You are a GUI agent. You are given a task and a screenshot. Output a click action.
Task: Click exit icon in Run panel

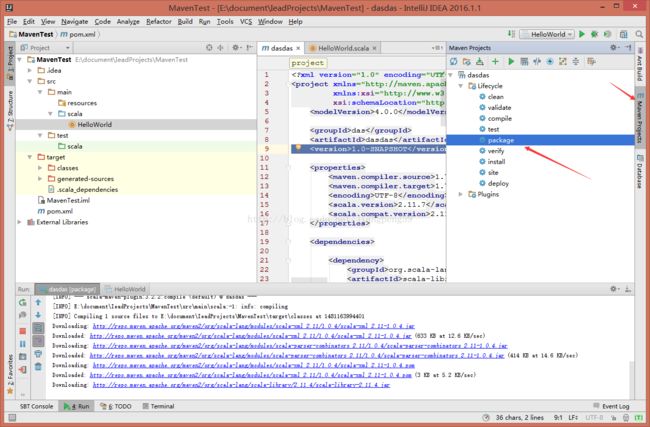pos(22,369)
